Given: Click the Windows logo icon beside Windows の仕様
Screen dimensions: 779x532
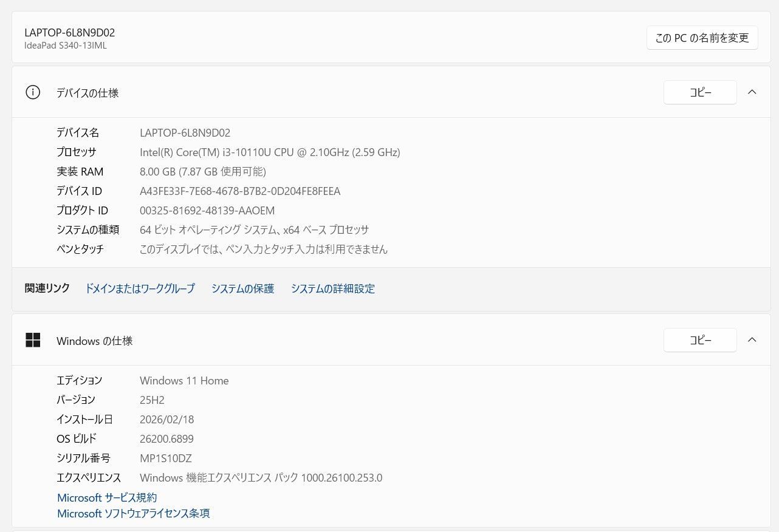Looking at the screenshot, I should pos(33,340).
